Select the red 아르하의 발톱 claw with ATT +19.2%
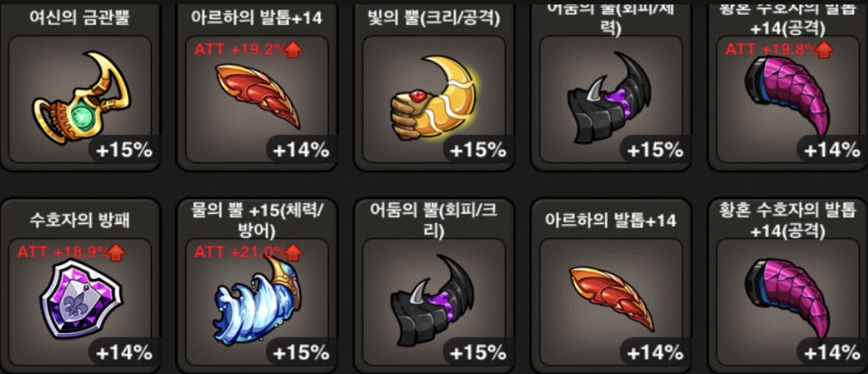The height and width of the screenshot is (374, 868). click(257, 96)
